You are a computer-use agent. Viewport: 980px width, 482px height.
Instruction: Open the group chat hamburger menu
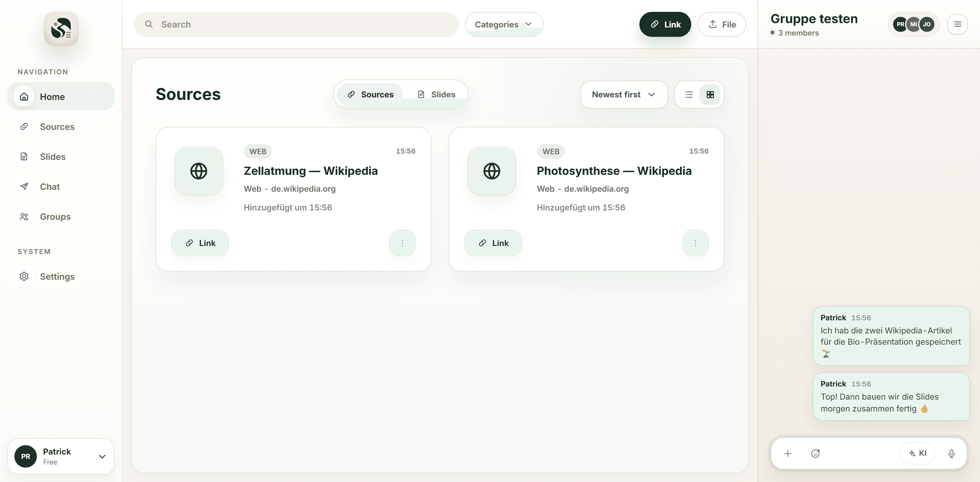tap(957, 24)
